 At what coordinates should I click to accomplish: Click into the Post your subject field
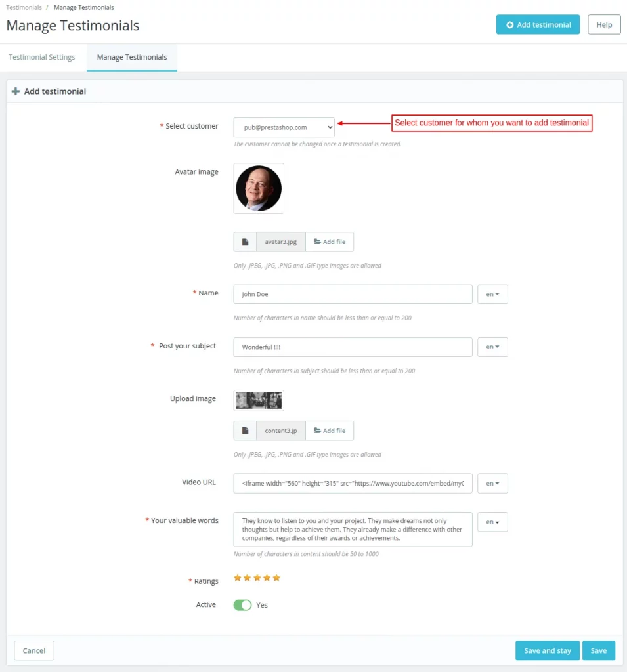coord(353,347)
